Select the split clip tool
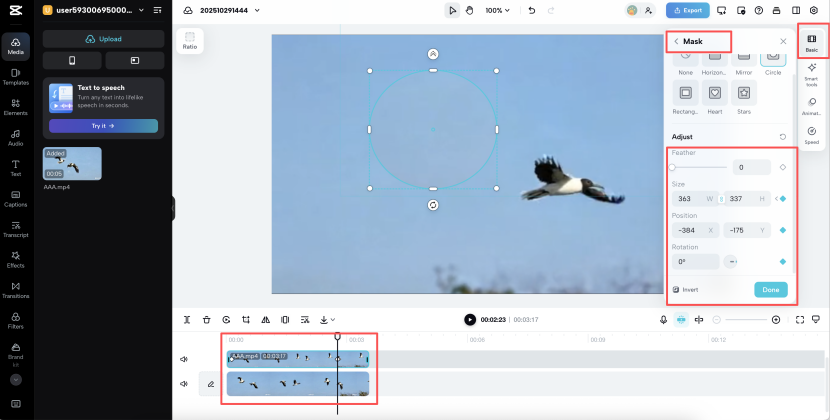The height and width of the screenshot is (420, 830). pos(187,320)
